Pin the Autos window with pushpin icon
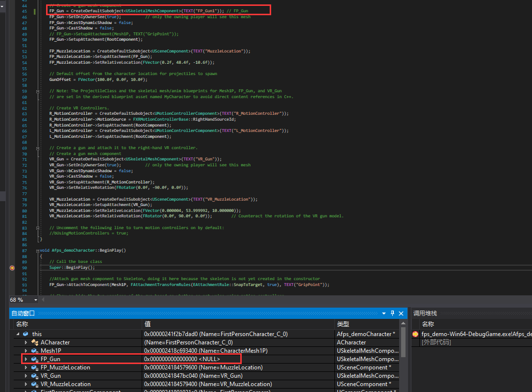 tap(392, 314)
